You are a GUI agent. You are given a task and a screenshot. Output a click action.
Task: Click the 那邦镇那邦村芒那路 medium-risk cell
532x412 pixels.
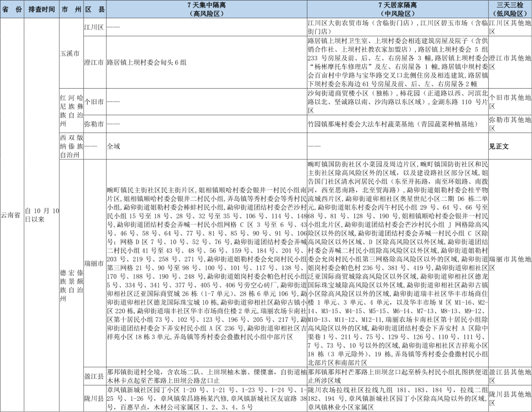pos(398,376)
